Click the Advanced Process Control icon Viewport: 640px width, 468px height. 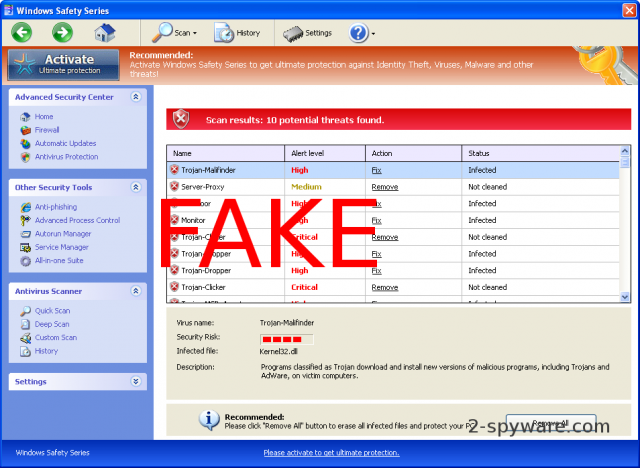click(25, 220)
